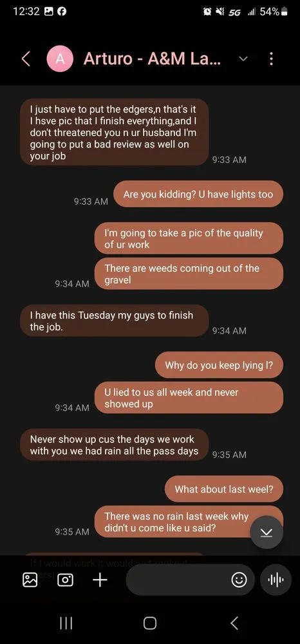Viewport: 300px width, 644px height.
Task: Tap the plus icon for attachments
Action: 100,580
